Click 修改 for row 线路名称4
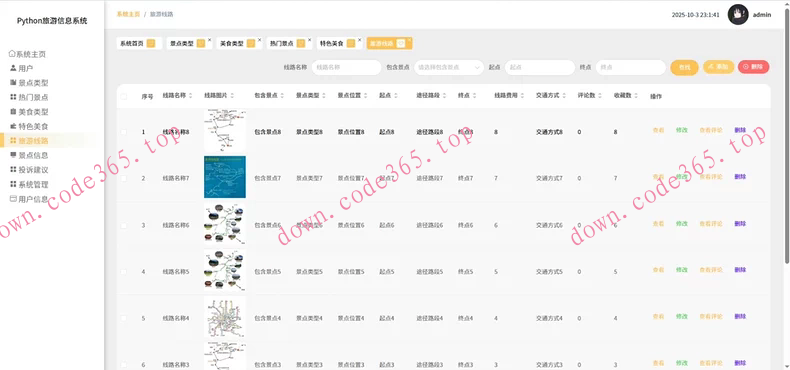 [x=682, y=317]
